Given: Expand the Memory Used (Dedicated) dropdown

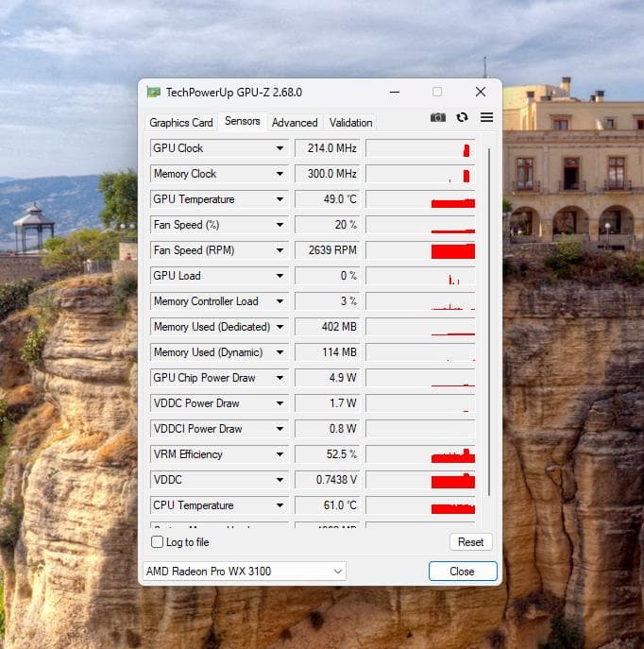Looking at the screenshot, I should 280,327.
